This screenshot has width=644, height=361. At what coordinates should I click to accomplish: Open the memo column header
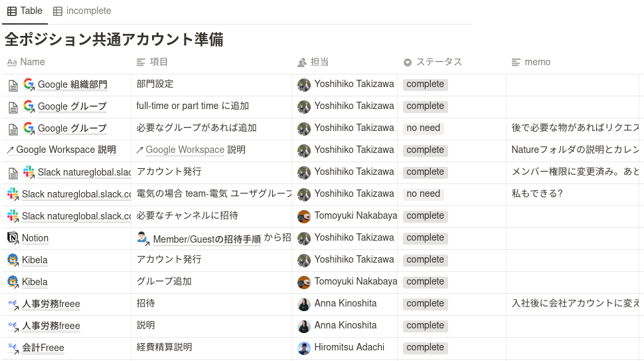click(531, 62)
